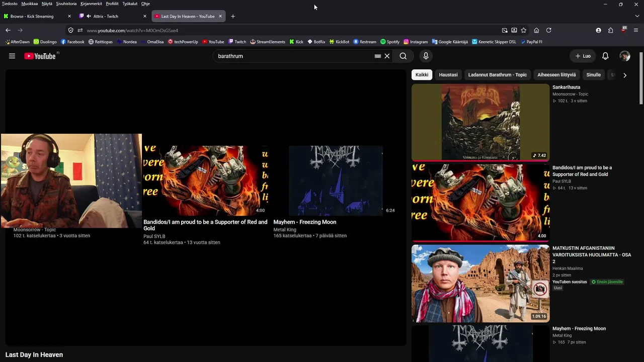Open MATKUSTIN AFGANISTANIIN video title

[x=592, y=255]
